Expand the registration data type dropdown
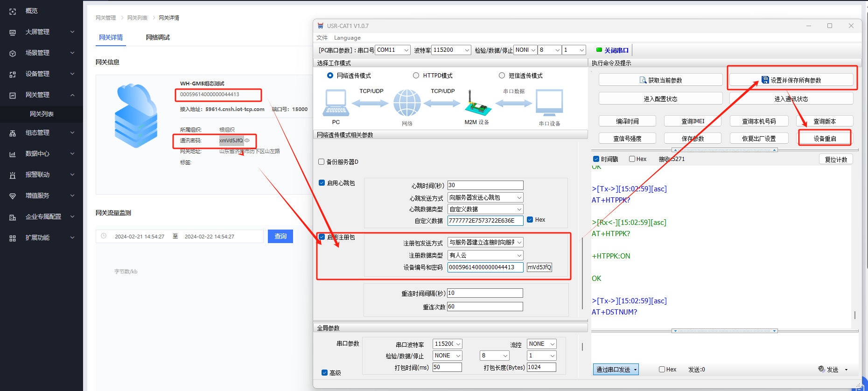This screenshot has width=868, height=391. [519, 255]
